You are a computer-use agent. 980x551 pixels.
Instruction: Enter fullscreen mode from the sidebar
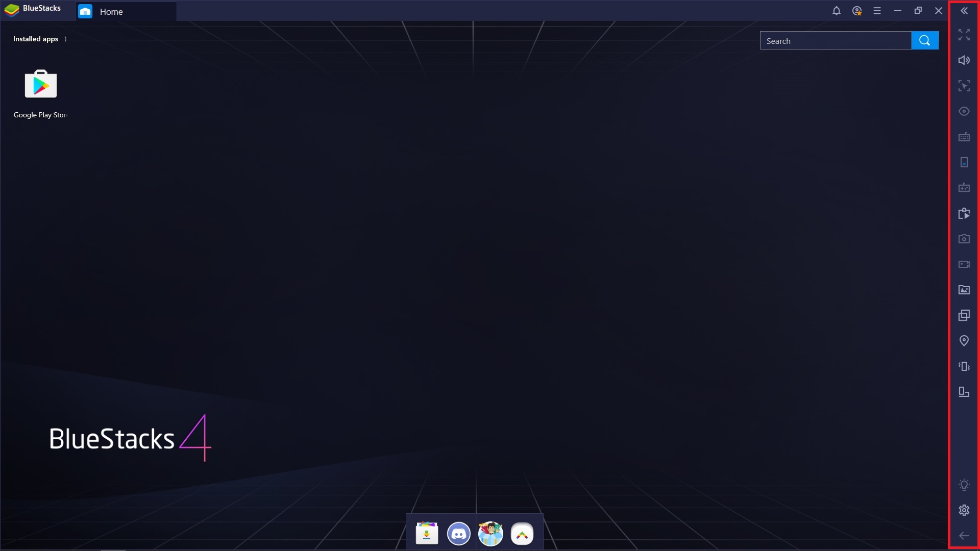coord(964,35)
